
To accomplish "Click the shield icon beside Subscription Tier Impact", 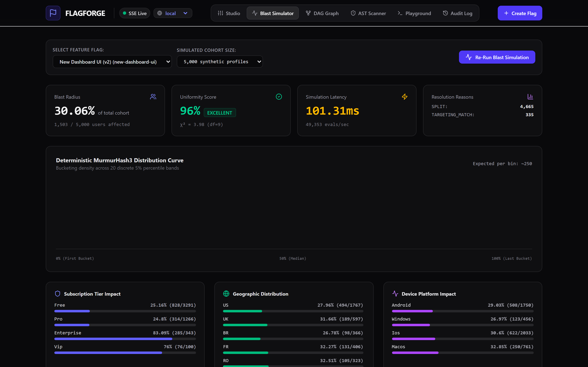I will [x=58, y=294].
